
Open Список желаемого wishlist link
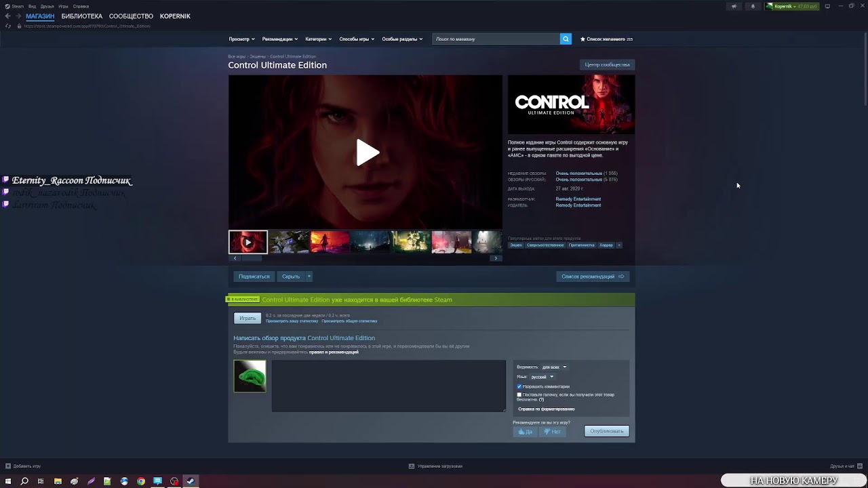pos(607,39)
